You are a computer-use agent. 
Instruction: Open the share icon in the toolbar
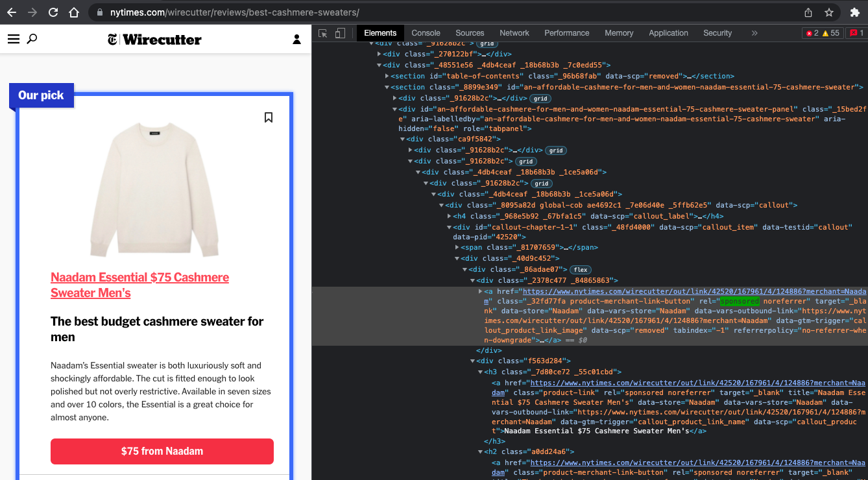point(808,11)
